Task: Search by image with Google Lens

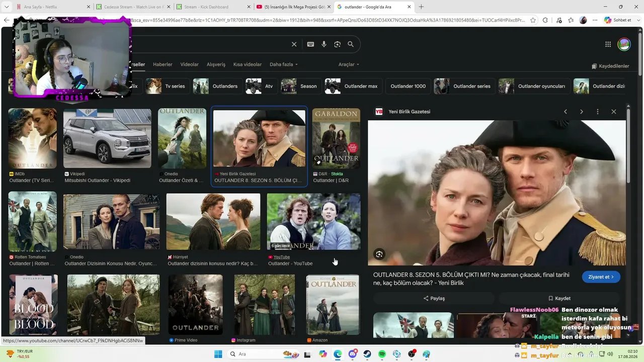Action: coord(337,44)
